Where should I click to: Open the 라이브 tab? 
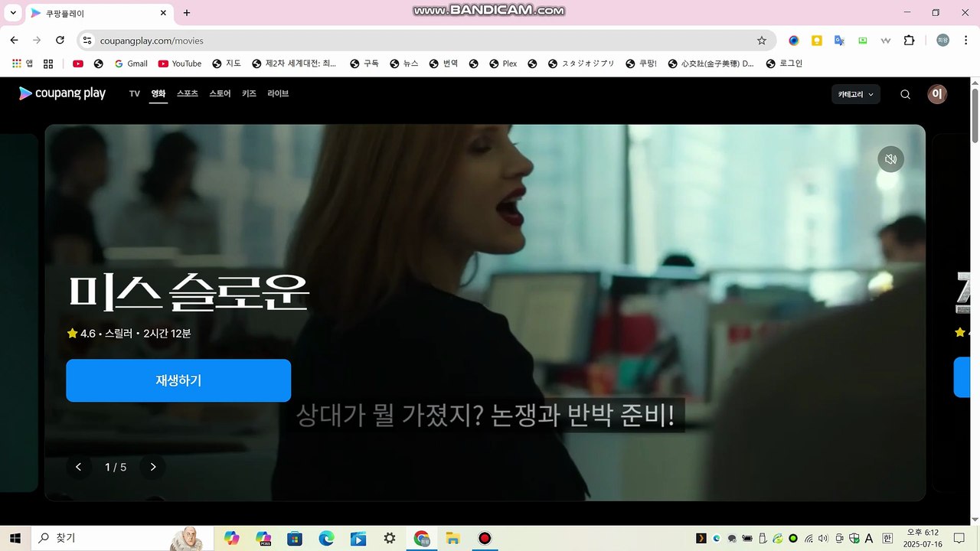click(278, 93)
